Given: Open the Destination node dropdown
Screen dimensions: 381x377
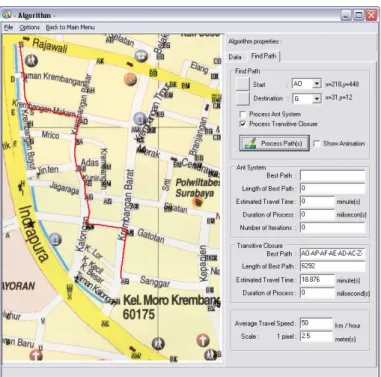Looking at the screenshot, I should pos(317,98).
